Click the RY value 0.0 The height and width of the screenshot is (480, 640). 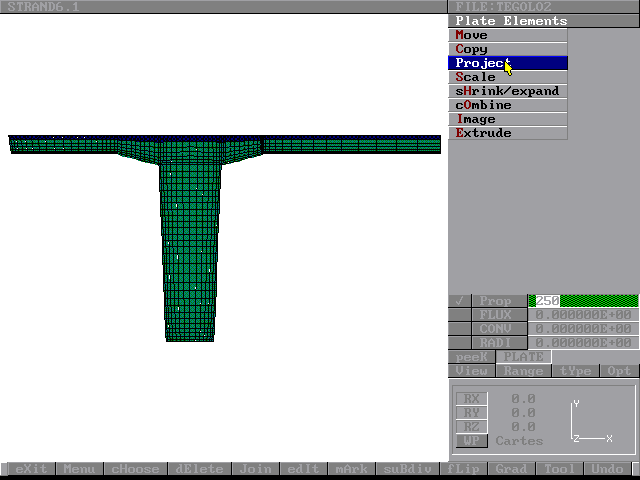523,413
